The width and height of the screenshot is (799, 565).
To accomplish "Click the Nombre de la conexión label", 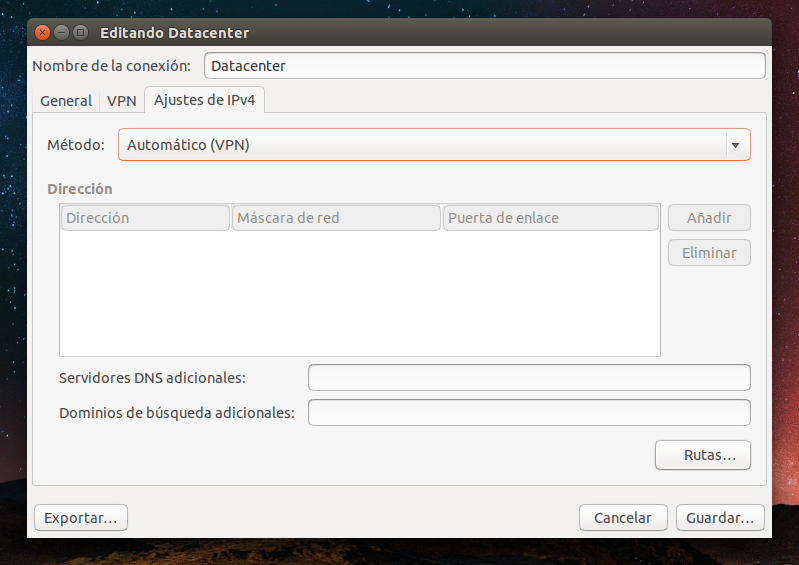I will [112, 66].
